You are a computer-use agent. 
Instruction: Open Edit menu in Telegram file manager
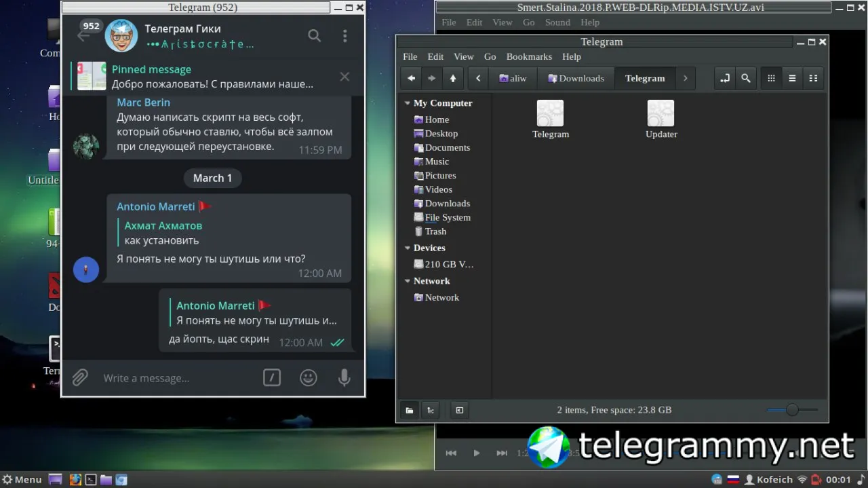point(435,56)
